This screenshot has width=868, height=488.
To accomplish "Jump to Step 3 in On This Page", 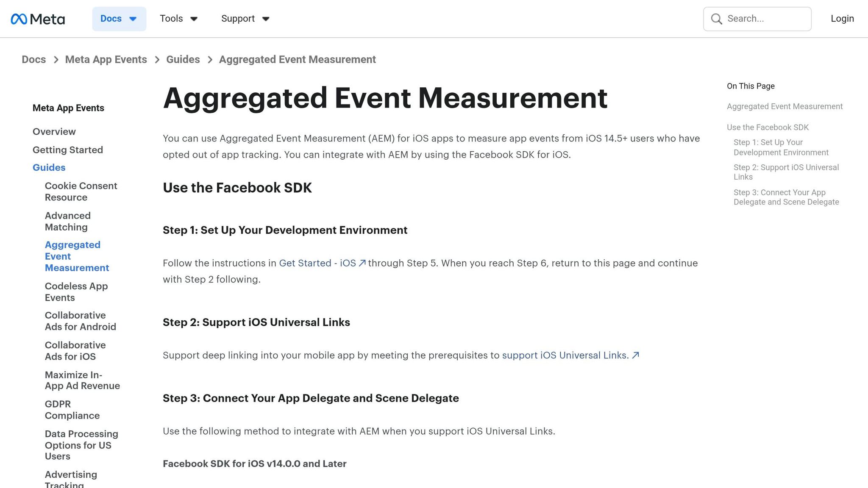I will (x=786, y=197).
